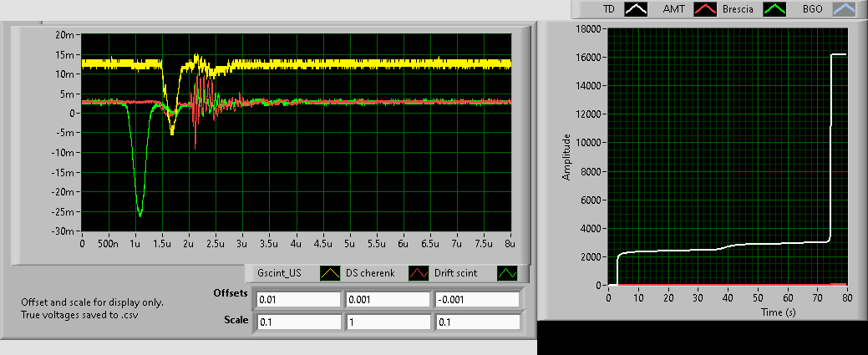Click the middle Scale field showing 1
Screen dimensions: 868x355
tap(388, 322)
